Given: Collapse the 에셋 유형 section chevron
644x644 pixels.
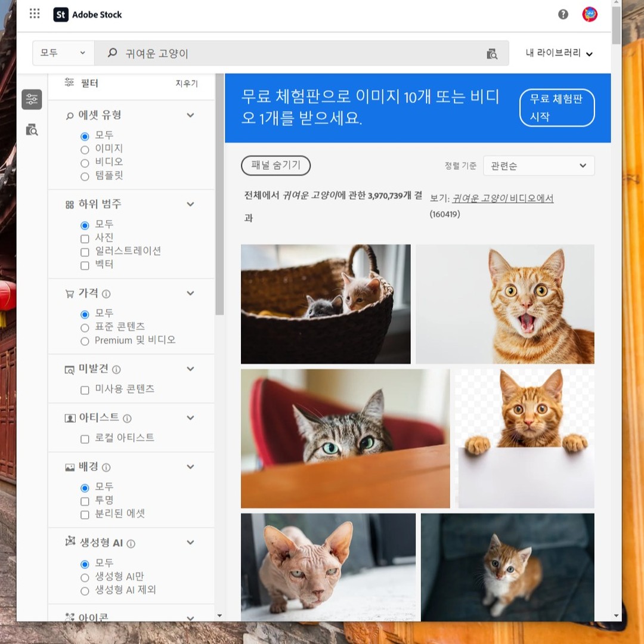Looking at the screenshot, I should pos(190,115).
